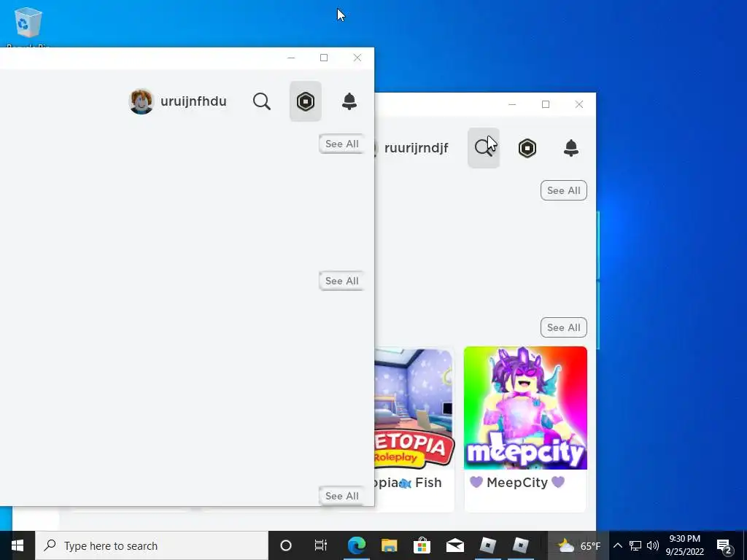Click the uruijnfhdu avatar picture
This screenshot has height=560, width=747.
tap(141, 101)
